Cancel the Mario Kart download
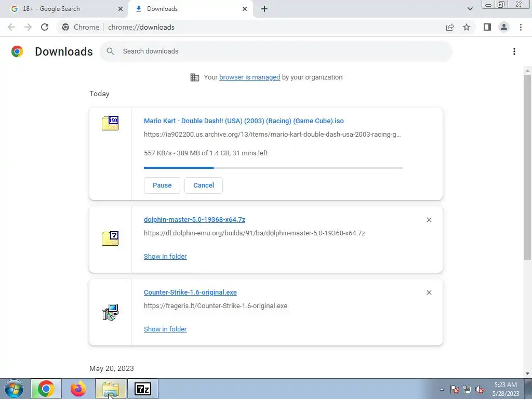The width and height of the screenshot is (532, 399). (204, 185)
